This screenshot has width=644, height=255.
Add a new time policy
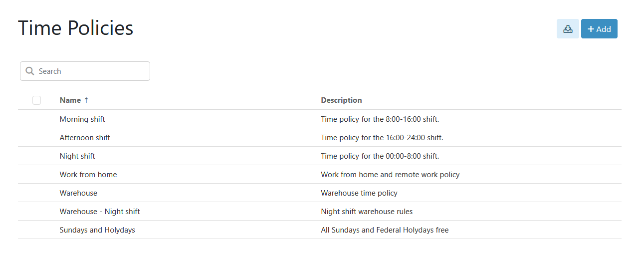tap(599, 29)
